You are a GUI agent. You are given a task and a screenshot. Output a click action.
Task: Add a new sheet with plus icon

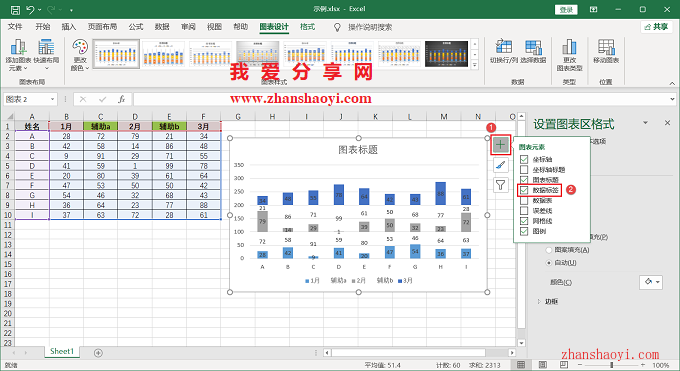coord(98,353)
